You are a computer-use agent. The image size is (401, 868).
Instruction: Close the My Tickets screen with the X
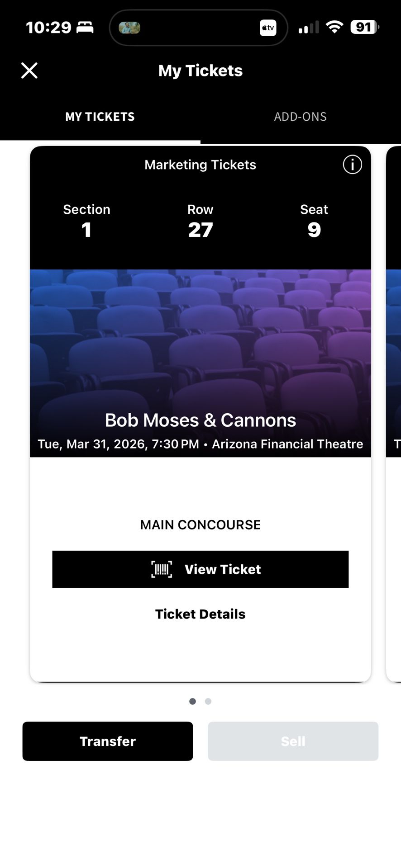point(29,71)
